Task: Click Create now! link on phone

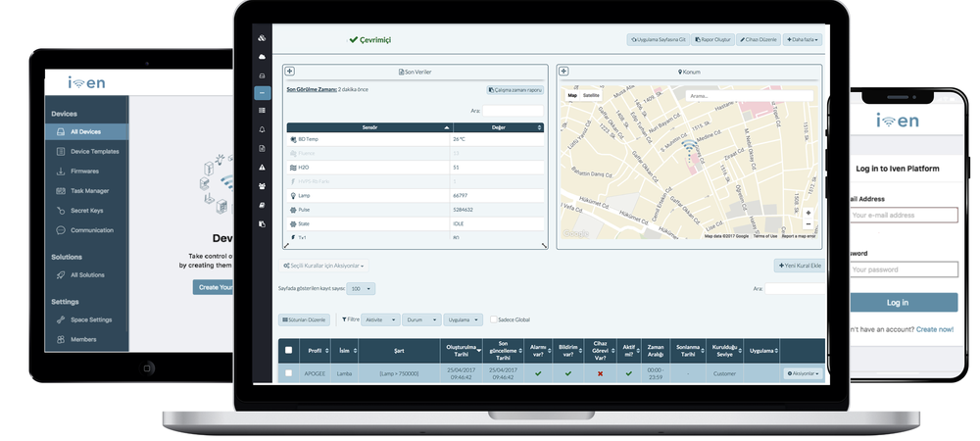Action: (935, 329)
